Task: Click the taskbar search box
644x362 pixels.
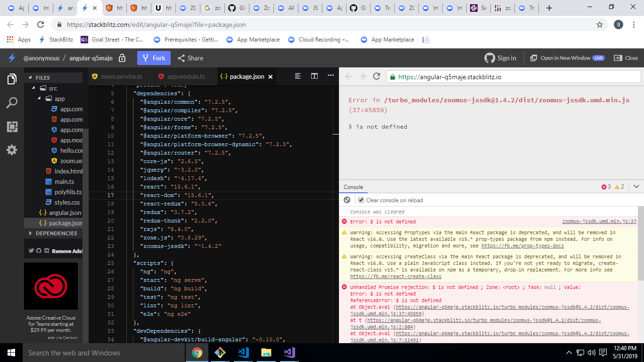Action: pyautogui.click(x=104, y=353)
